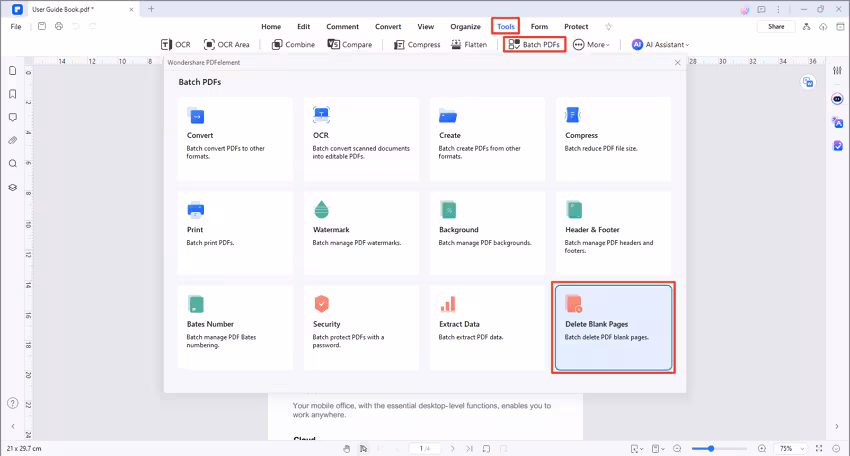Open the batch Compress card

pos(613,139)
